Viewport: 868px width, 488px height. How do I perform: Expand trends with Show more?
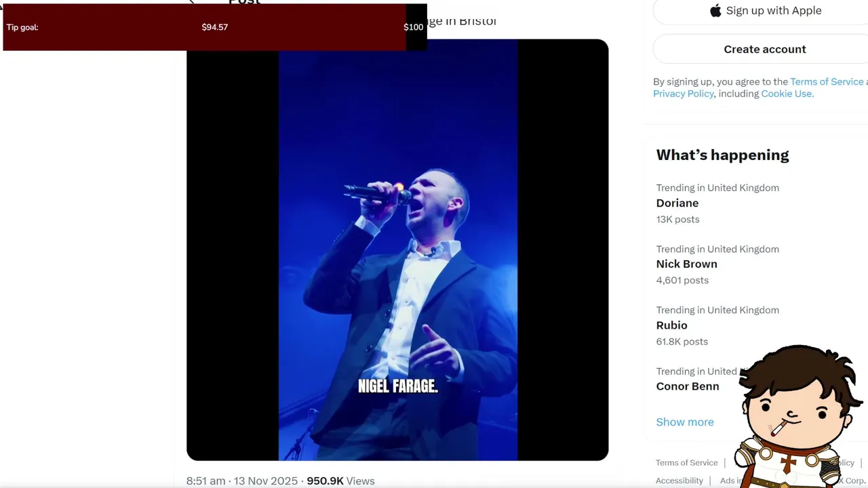point(685,422)
